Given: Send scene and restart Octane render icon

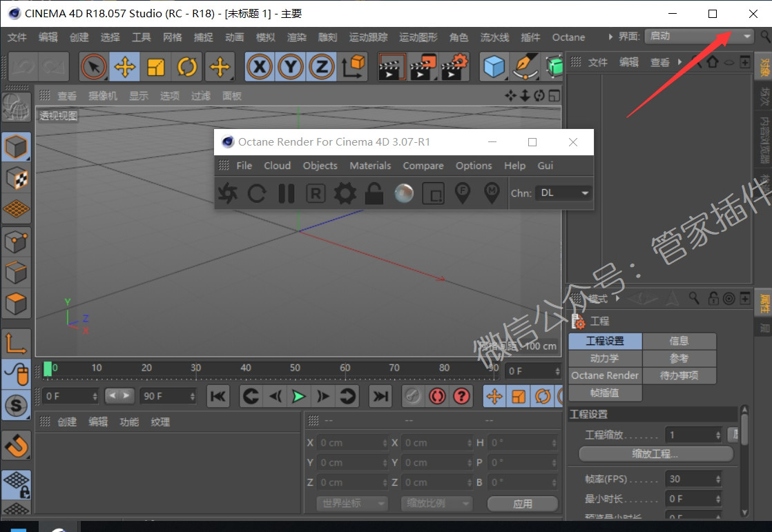Looking at the screenshot, I should coord(228,193).
